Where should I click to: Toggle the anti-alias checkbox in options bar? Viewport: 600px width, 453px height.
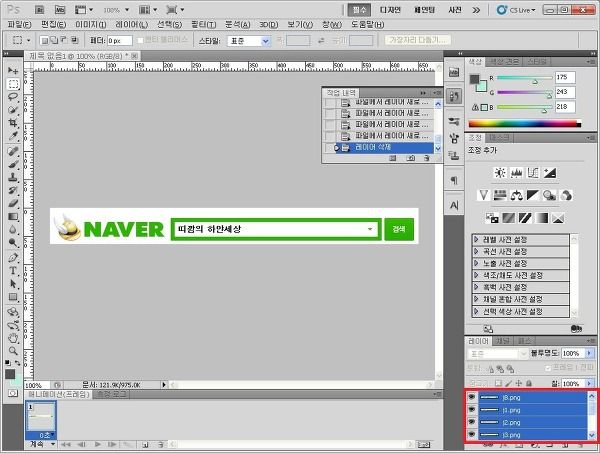click(x=140, y=40)
